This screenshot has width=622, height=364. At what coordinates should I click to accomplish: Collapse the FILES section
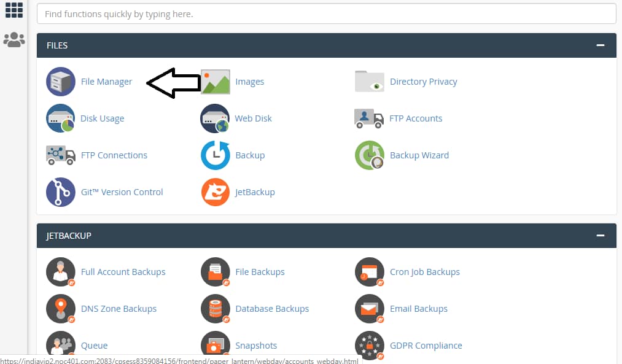(x=600, y=45)
